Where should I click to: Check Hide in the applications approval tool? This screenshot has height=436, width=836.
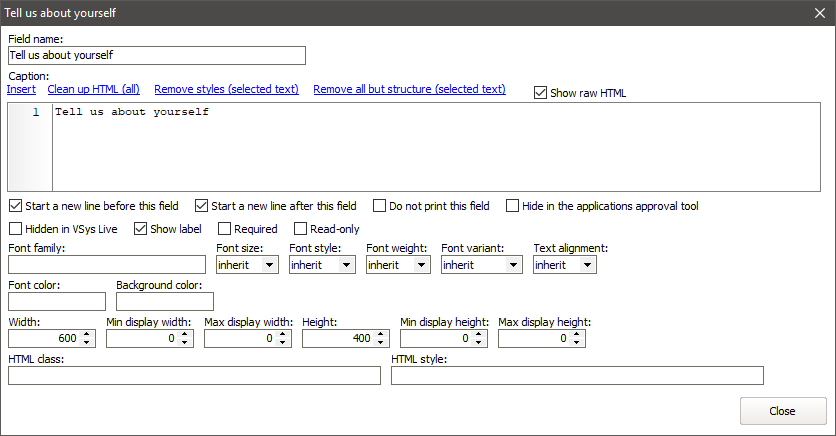click(513, 206)
